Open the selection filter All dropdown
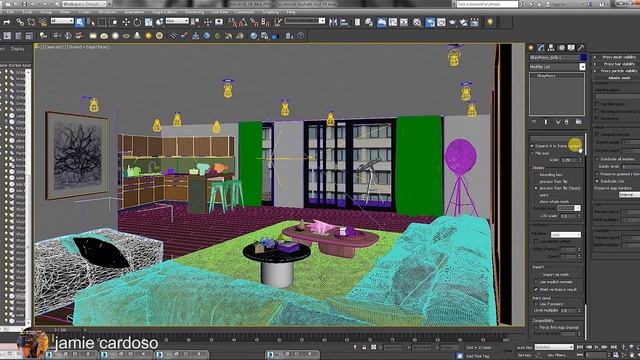The height and width of the screenshot is (360, 640). click(62, 21)
